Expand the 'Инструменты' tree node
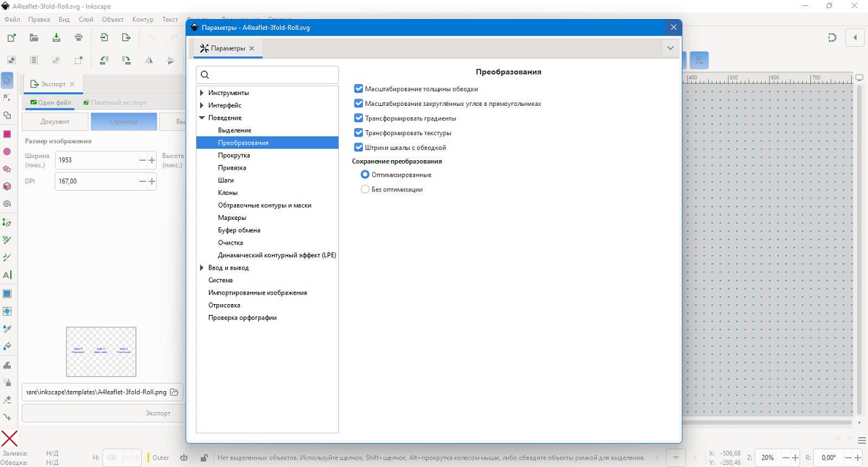Screen dimensions: 868x467 (202, 93)
